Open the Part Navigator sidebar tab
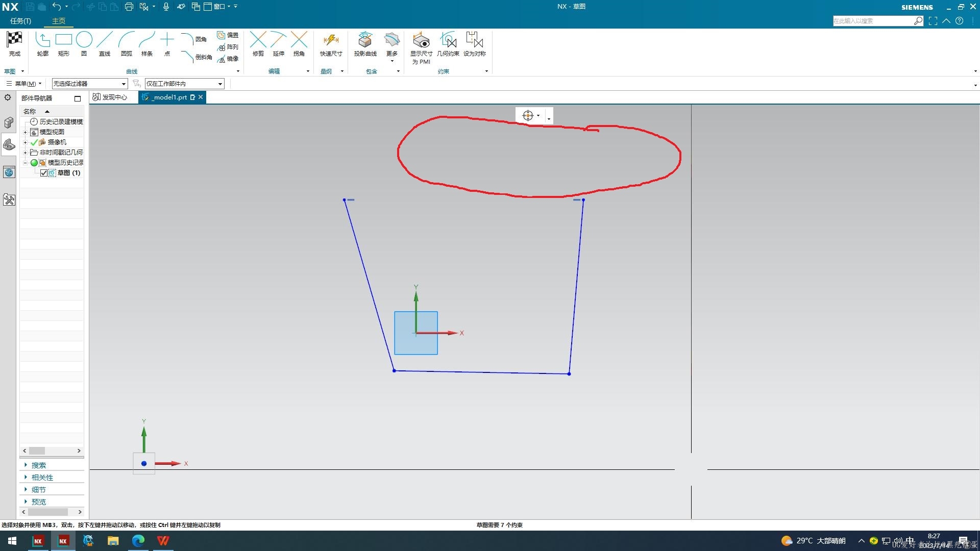This screenshot has width=980, height=551. click(9, 145)
